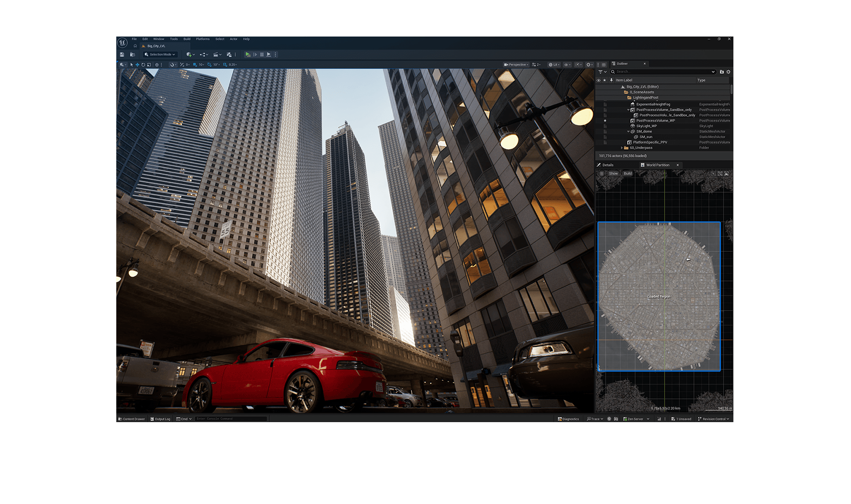
Task: Click the Outliner add folder icon
Action: click(x=721, y=72)
